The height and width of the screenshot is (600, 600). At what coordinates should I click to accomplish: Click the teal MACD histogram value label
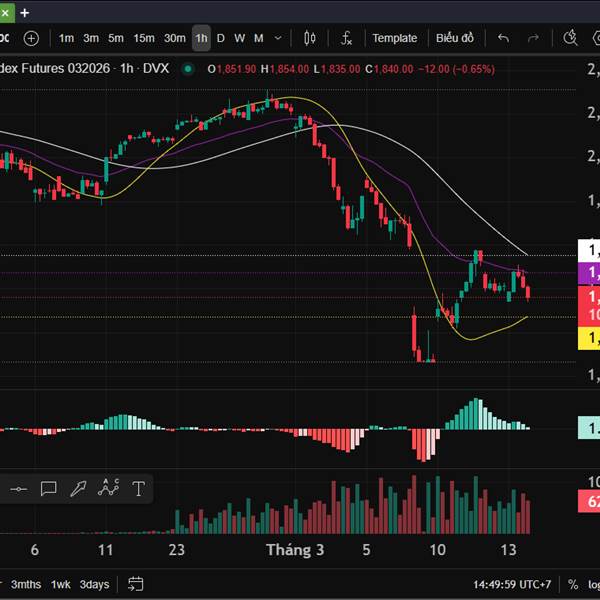click(x=589, y=428)
